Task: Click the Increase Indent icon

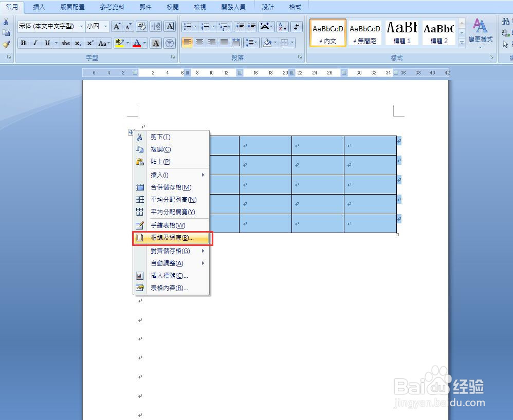Action: pyautogui.click(x=251, y=27)
